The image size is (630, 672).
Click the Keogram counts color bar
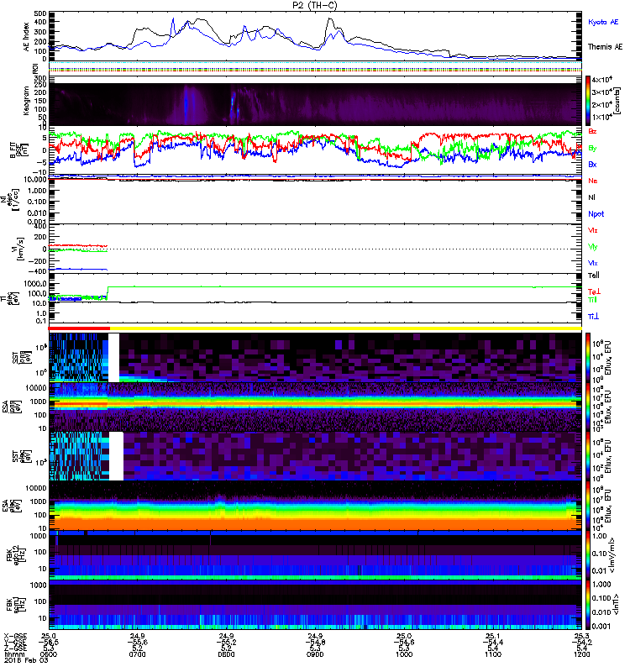click(588, 101)
